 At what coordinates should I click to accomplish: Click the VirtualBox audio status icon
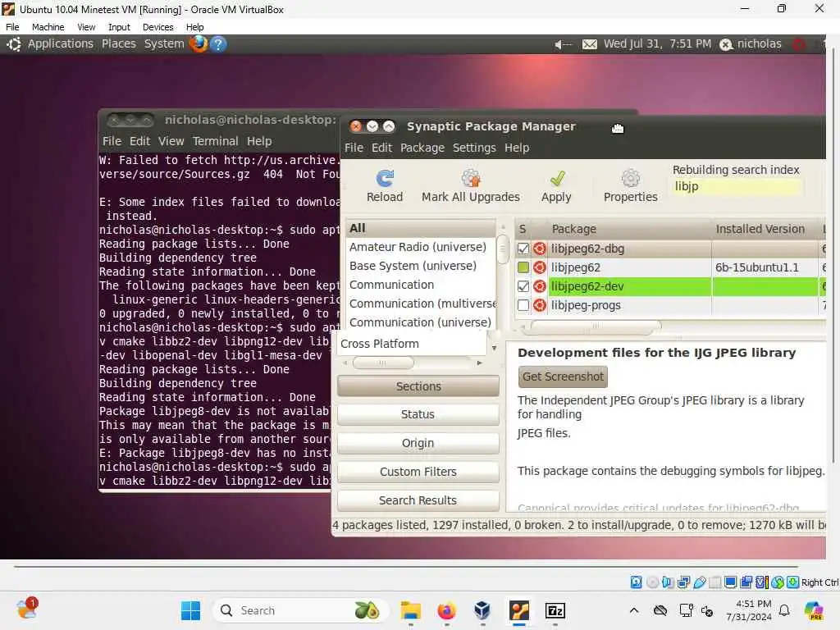coord(668,582)
